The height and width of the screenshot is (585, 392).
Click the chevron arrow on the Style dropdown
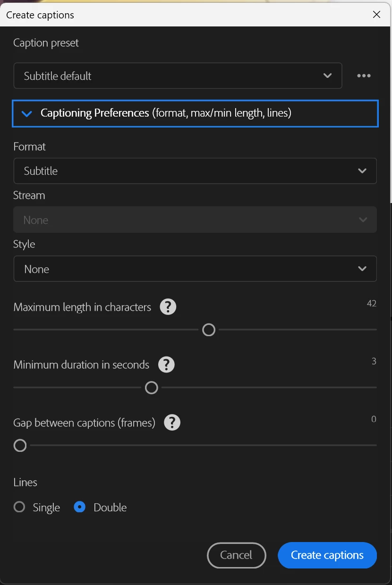tap(362, 269)
